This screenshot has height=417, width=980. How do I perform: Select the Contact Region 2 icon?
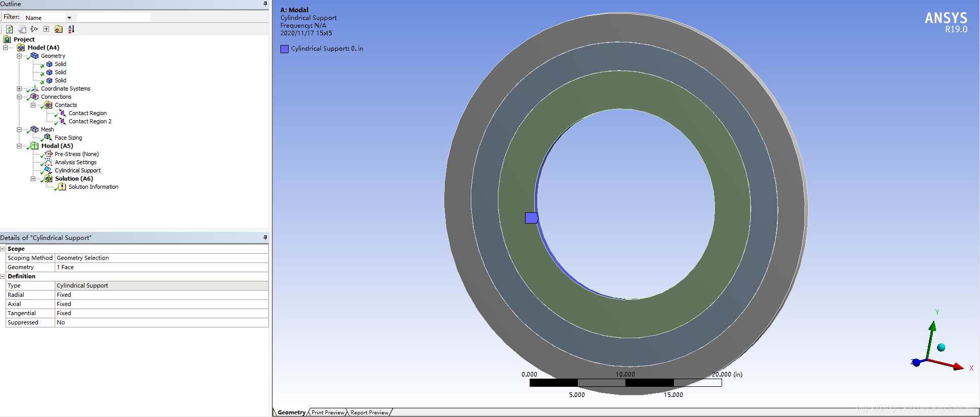(x=62, y=121)
